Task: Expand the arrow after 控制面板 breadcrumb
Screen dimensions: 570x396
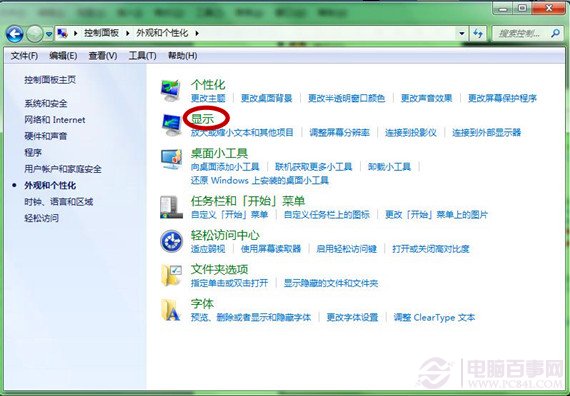Action: click(x=128, y=33)
